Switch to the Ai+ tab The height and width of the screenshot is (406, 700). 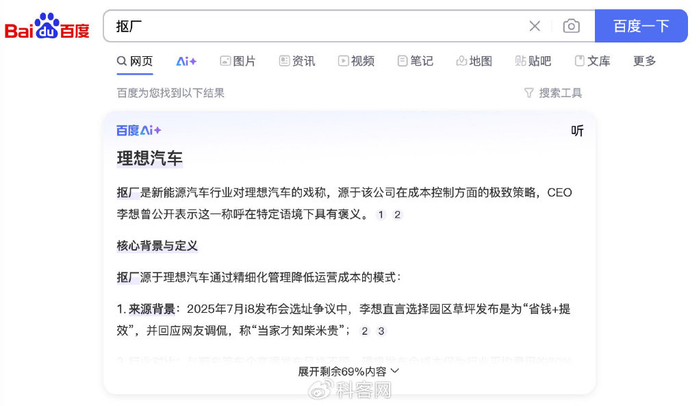pos(186,61)
